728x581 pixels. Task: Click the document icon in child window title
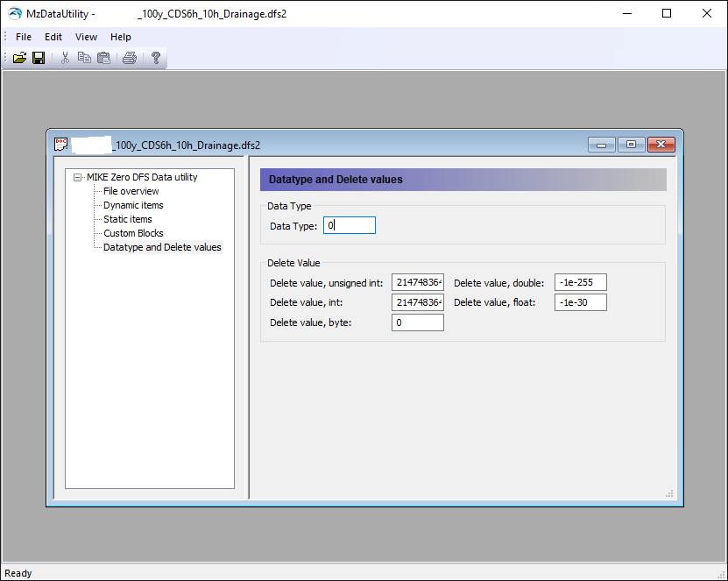coord(60,144)
